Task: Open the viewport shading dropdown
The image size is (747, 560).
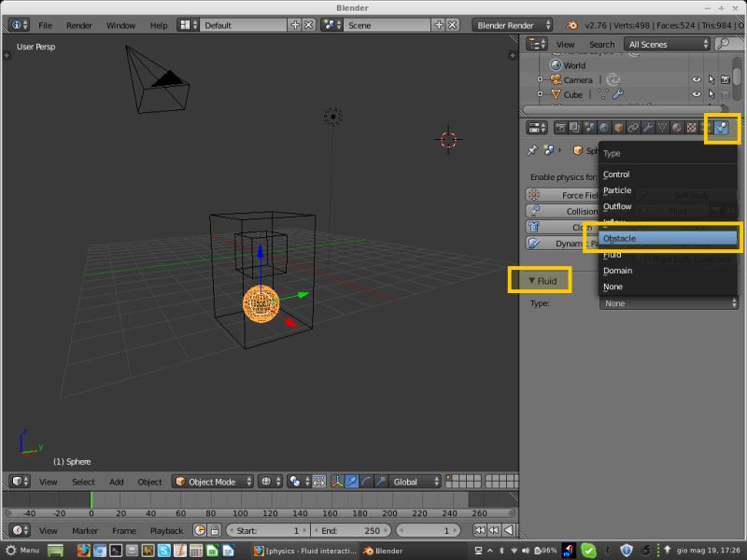Action: point(271,482)
